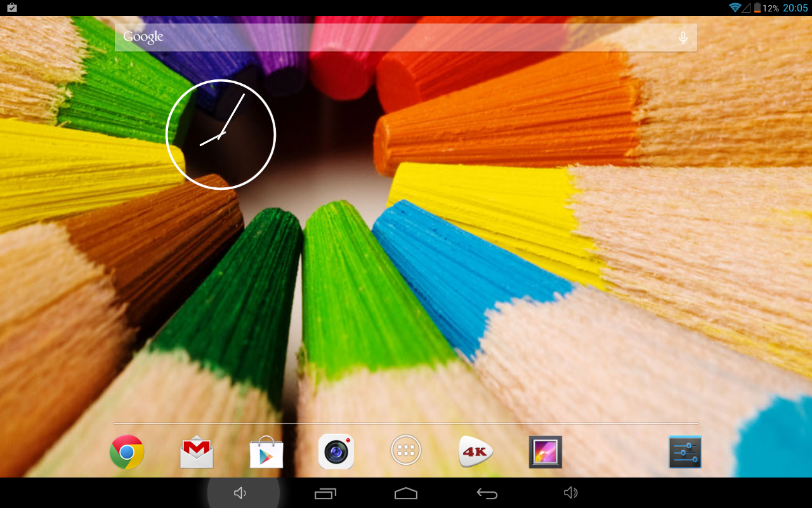Tap the 20:05 time in status bar
Image resolution: width=812 pixels, height=508 pixels.
pos(795,8)
